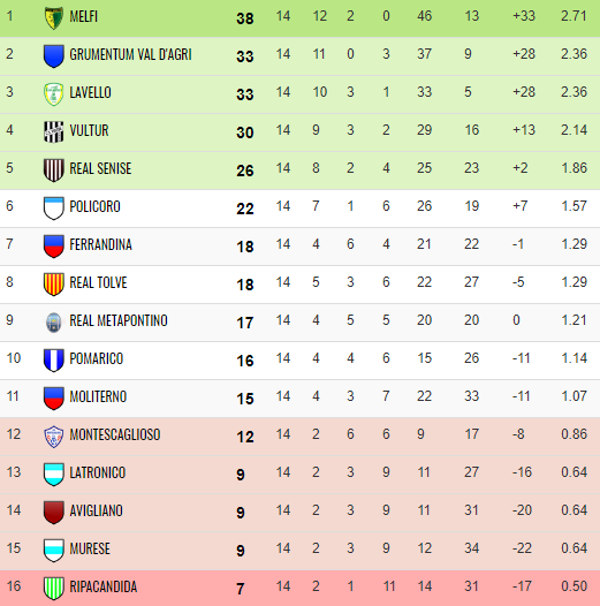Click the Ripacandida green striped shield
This screenshot has width=600, height=606.
click(x=54, y=588)
